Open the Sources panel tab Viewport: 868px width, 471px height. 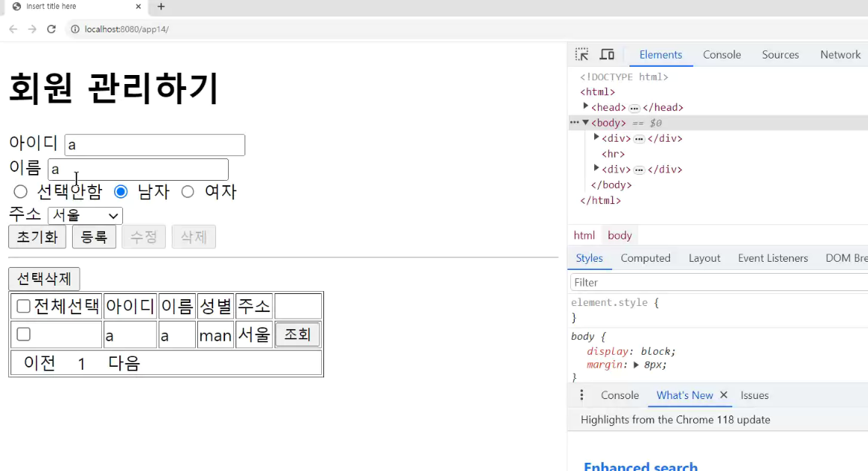coord(780,54)
